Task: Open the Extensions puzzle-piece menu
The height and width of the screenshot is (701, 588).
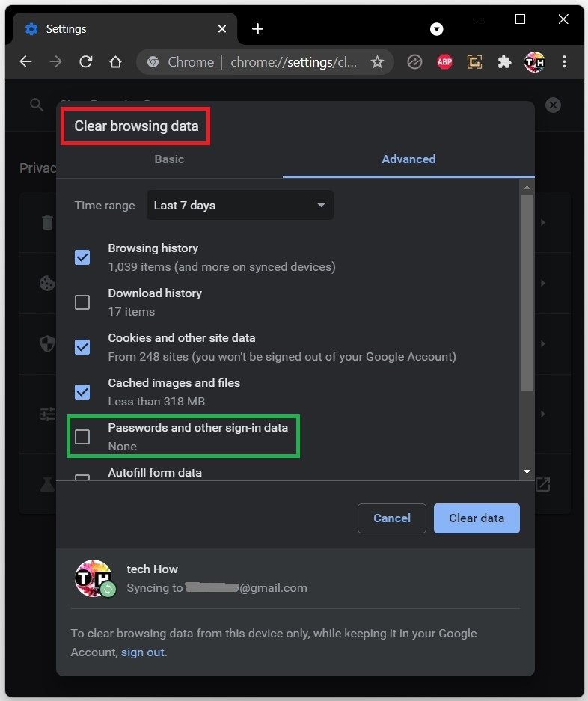Action: pyautogui.click(x=504, y=62)
